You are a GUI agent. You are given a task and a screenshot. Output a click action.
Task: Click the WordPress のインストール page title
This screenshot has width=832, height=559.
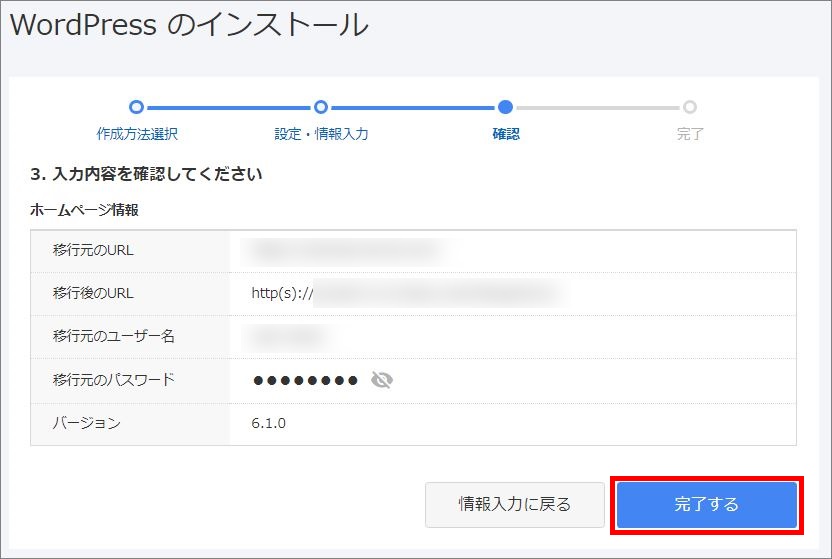pos(189,25)
